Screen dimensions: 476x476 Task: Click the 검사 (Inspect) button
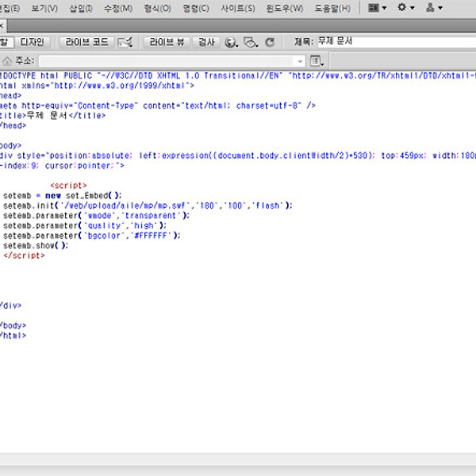(205, 42)
